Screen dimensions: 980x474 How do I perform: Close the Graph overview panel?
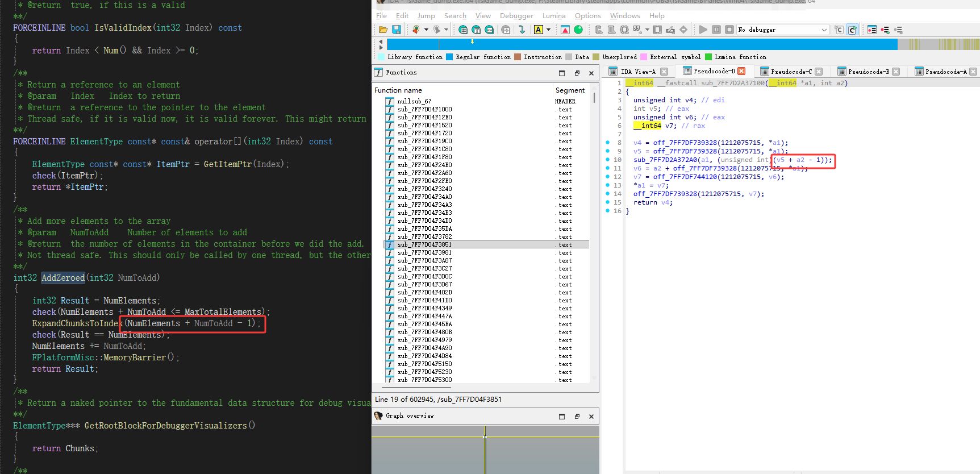(x=591, y=417)
